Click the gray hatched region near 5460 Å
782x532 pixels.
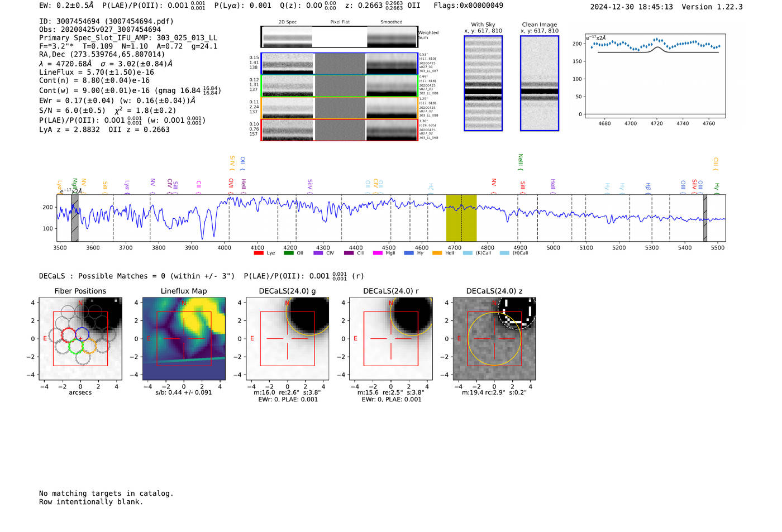tap(705, 218)
